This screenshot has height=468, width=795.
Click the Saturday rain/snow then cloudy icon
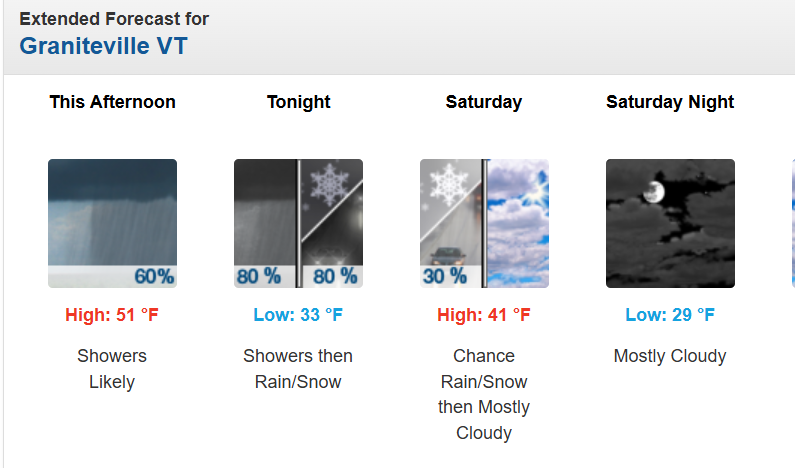[x=484, y=223]
